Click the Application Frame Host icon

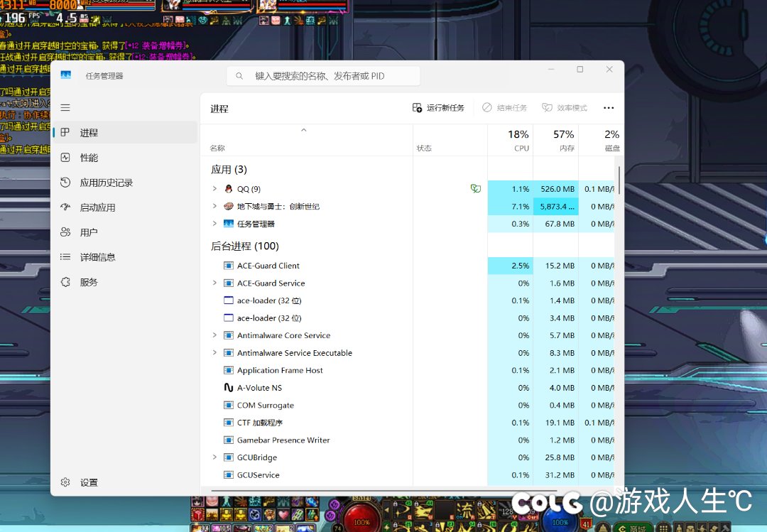(x=228, y=371)
